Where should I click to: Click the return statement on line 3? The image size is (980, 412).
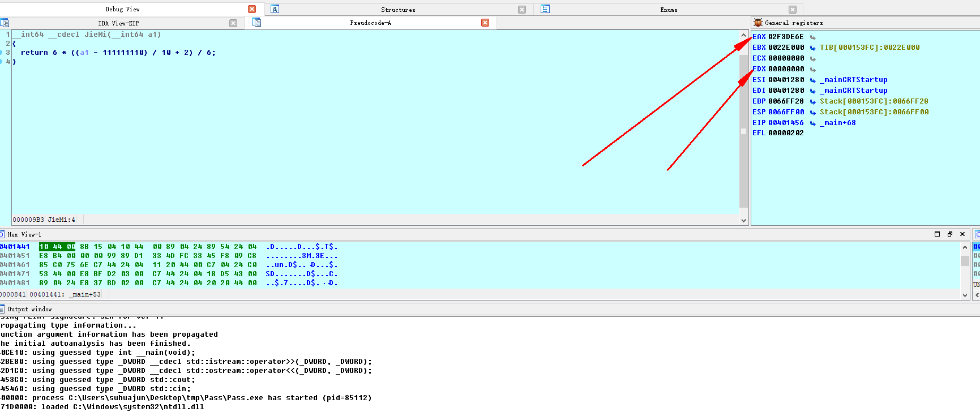point(118,53)
